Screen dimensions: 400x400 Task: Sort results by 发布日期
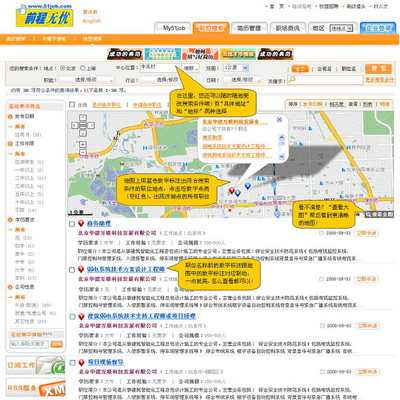click(x=313, y=104)
